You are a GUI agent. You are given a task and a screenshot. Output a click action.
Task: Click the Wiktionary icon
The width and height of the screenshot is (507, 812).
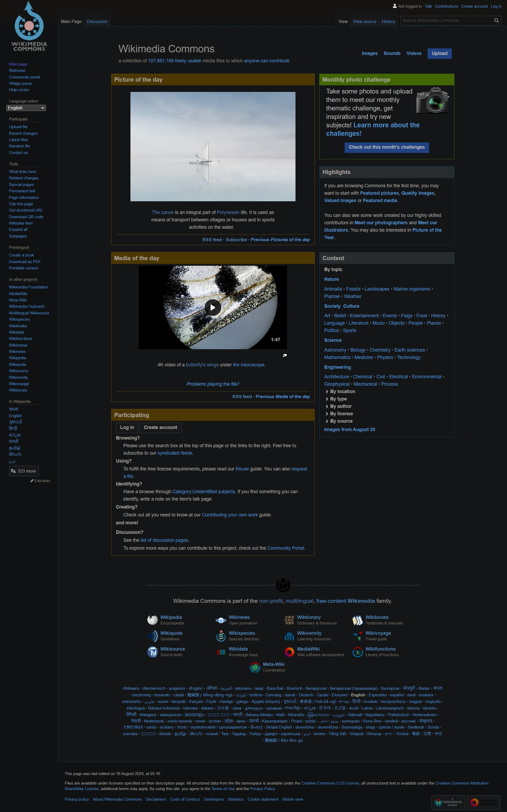point(289,620)
